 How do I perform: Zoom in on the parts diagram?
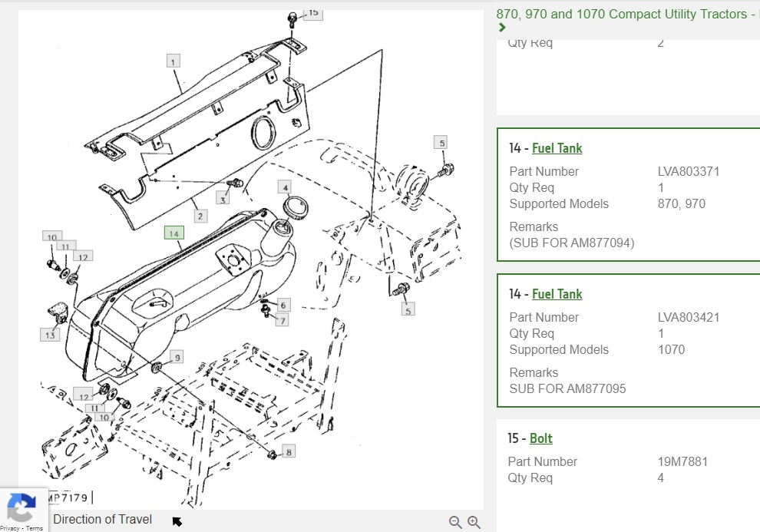[x=474, y=522]
